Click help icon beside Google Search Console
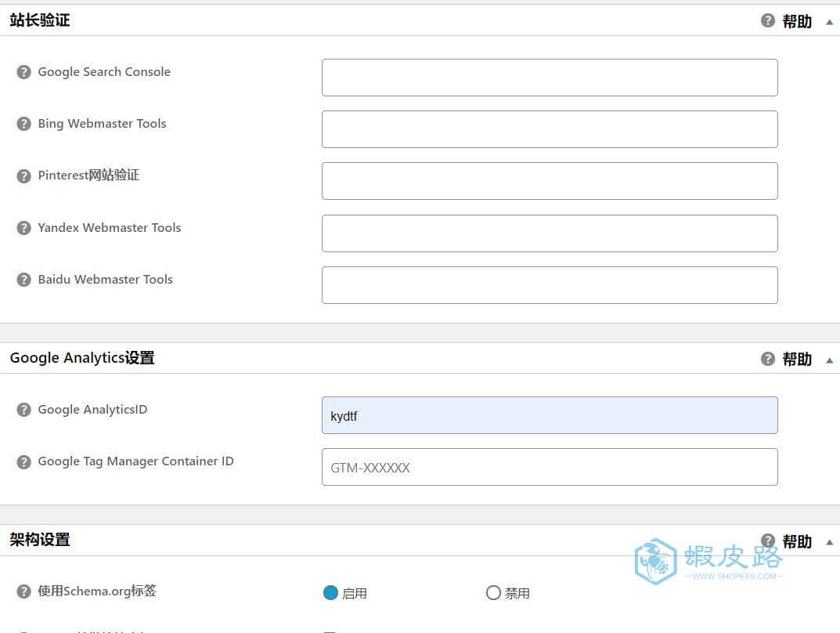This screenshot has height=633, width=840. coord(23,72)
